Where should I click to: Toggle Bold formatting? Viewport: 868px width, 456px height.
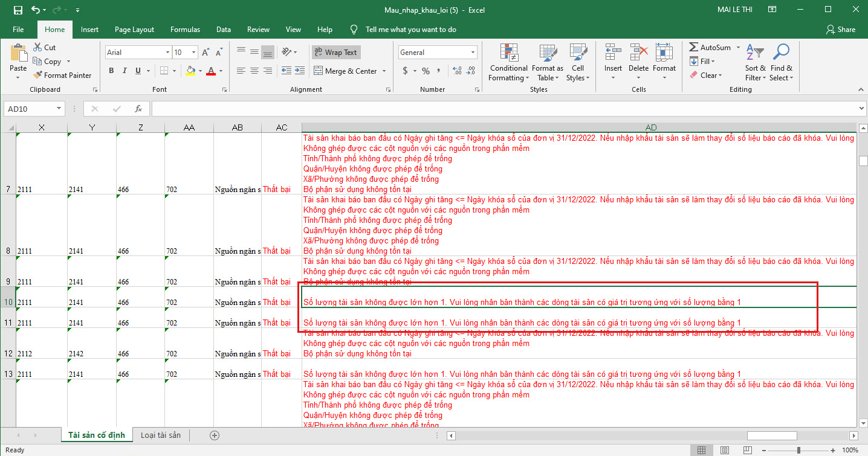coord(111,71)
